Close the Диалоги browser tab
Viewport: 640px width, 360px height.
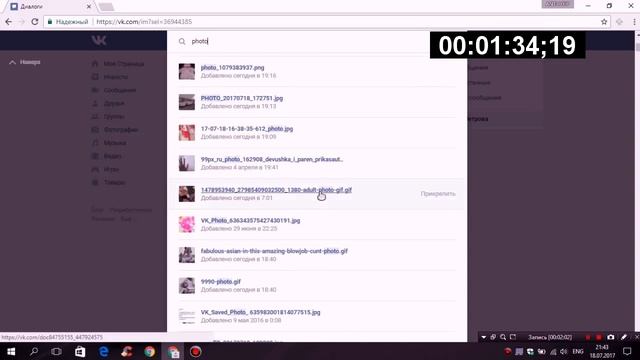pos(89,7)
